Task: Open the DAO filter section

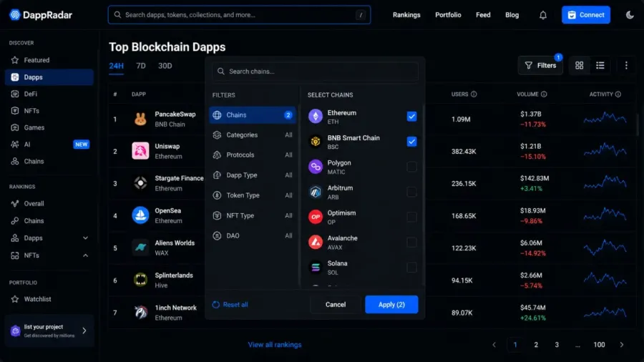Action: (252, 235)
